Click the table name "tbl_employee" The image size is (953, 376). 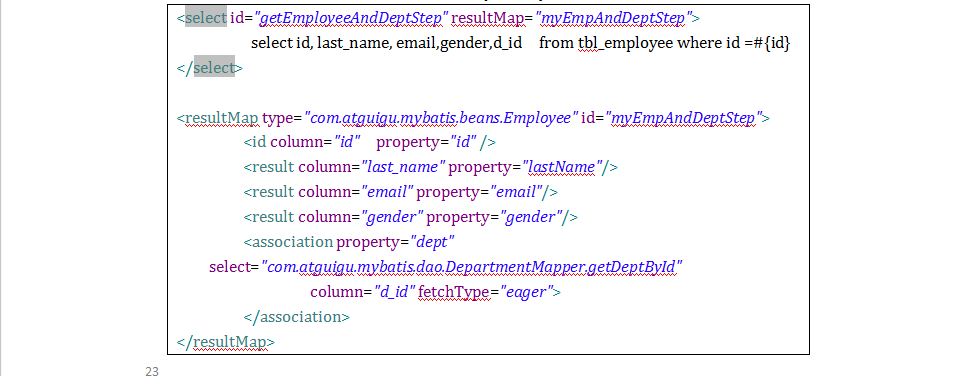pyautogui.click(x=625, y=43)
